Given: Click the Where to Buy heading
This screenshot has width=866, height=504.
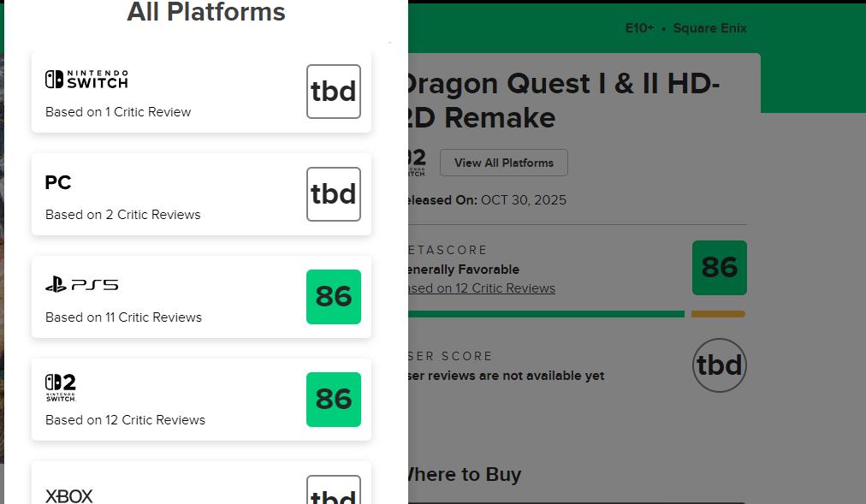Looking at the screenshot, I should 462,475.
